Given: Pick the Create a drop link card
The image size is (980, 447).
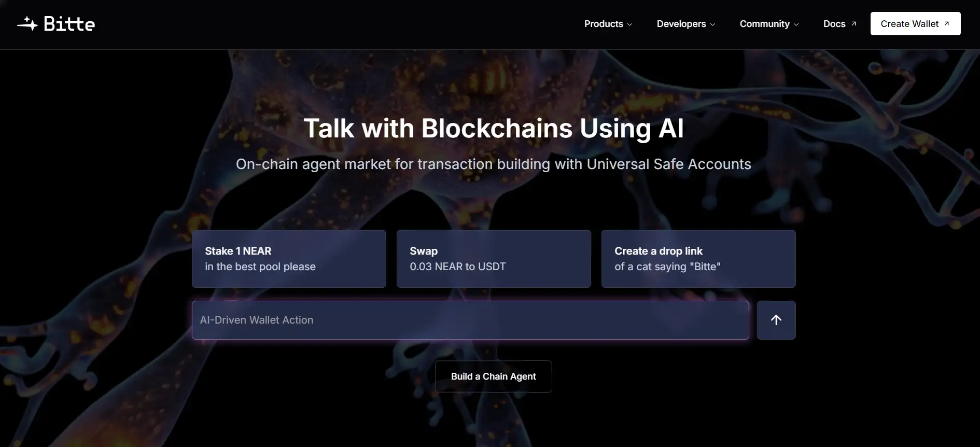Looking at the screenshot, I should 698,259.
